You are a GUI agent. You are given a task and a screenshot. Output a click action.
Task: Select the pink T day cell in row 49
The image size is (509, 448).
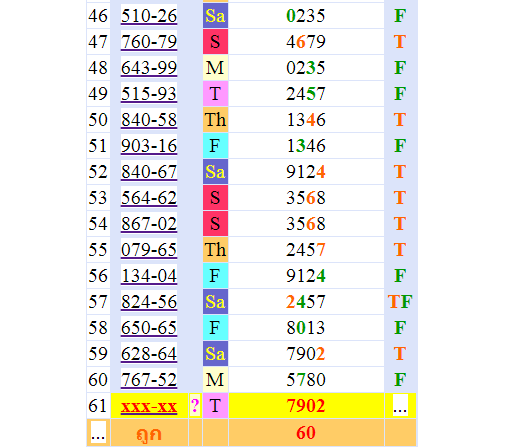pyautogui.click(x=215, y=94)
